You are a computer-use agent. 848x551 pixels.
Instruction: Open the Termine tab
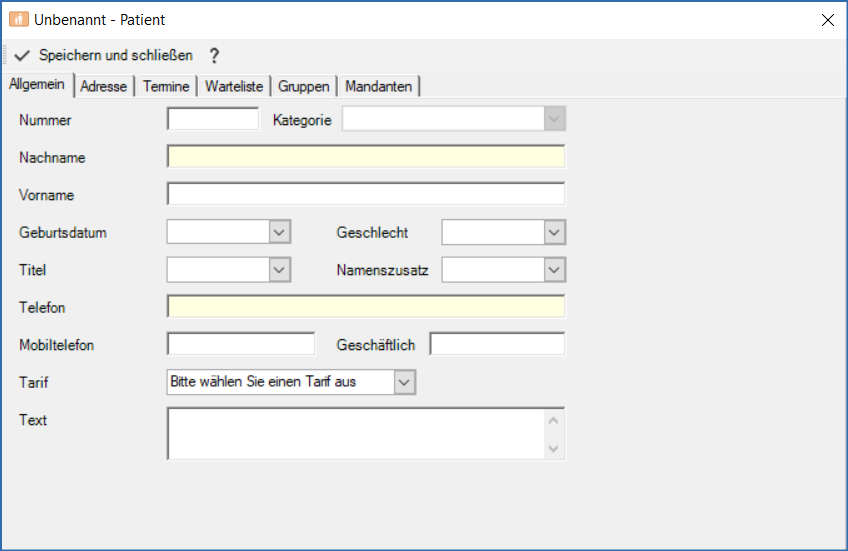point(166,87)
